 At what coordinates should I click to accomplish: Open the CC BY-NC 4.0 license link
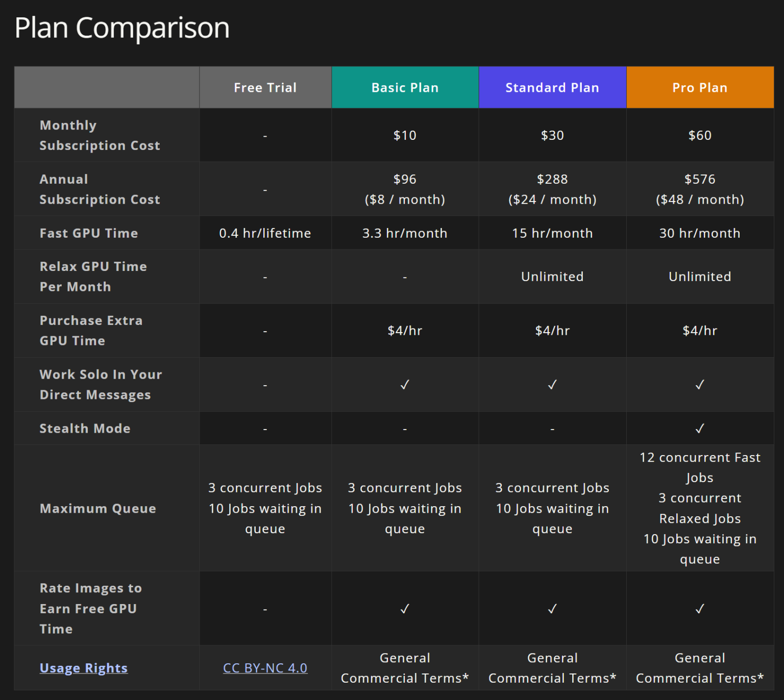265,667
